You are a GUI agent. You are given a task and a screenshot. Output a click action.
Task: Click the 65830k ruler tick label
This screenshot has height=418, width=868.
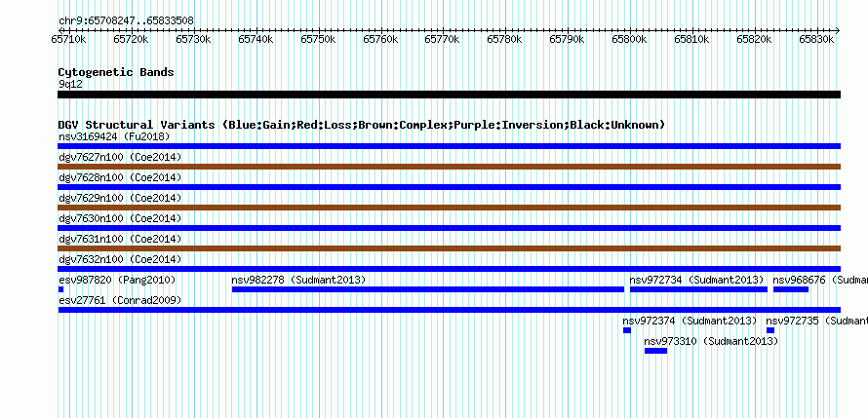coord(817,39)
